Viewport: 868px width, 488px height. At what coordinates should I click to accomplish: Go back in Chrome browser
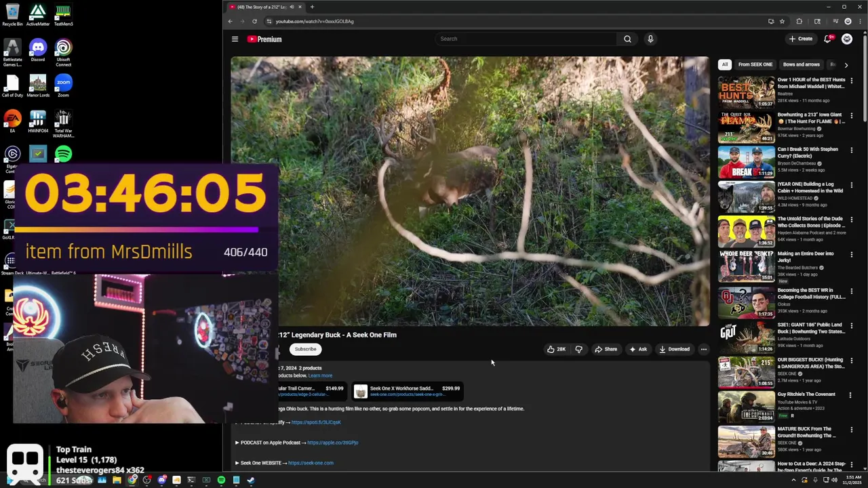230,21
